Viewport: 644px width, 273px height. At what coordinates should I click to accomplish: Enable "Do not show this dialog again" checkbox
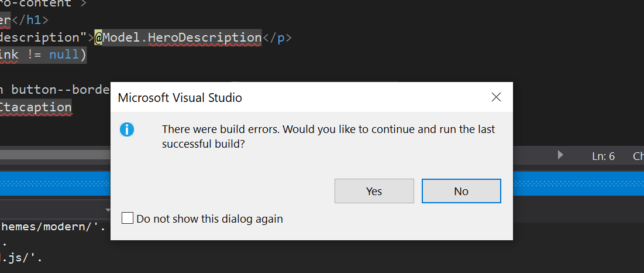pyautogui.click(x=128, y=219)
